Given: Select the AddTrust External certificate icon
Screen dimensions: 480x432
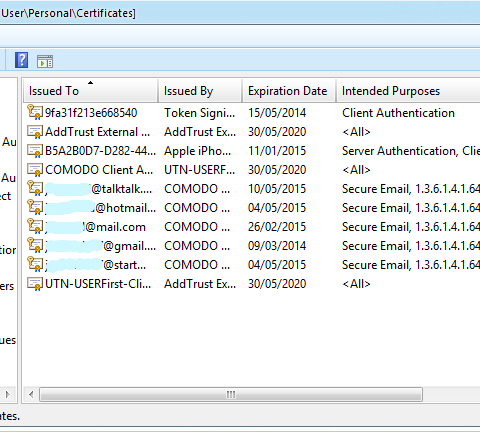Looking at the screenshot, I should [35, 132].
